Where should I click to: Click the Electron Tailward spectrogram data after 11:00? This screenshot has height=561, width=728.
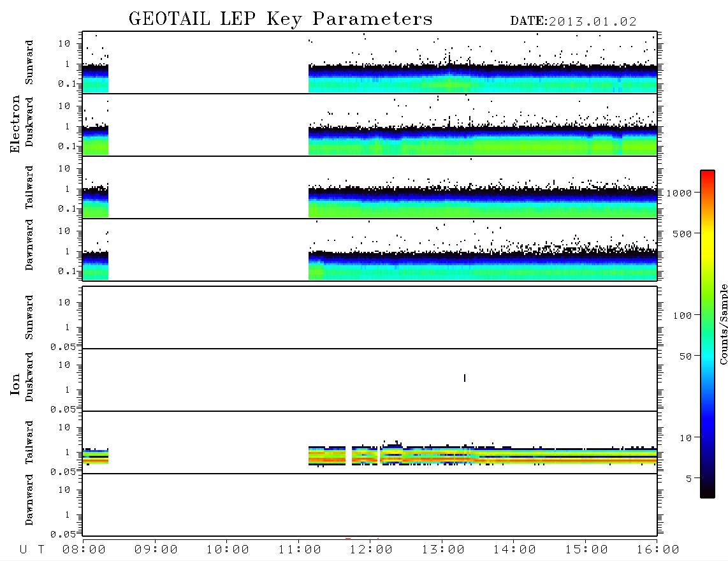(x=483, y=202)
